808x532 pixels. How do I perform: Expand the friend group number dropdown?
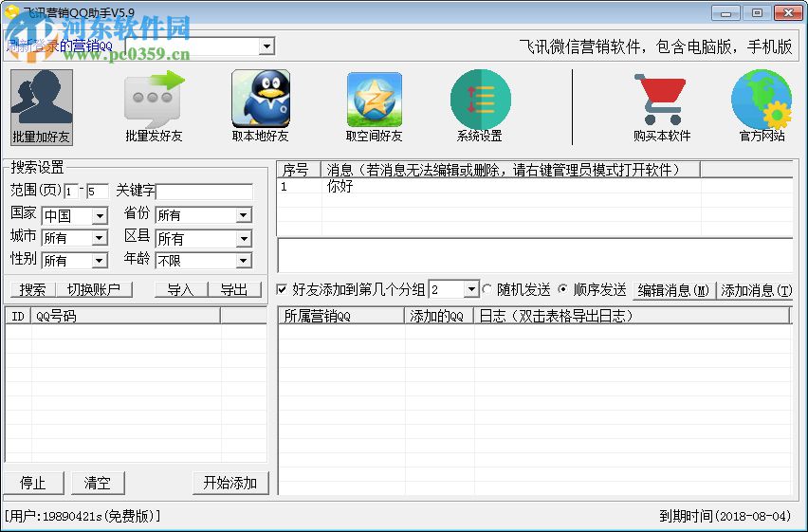[x=471, y=290]
